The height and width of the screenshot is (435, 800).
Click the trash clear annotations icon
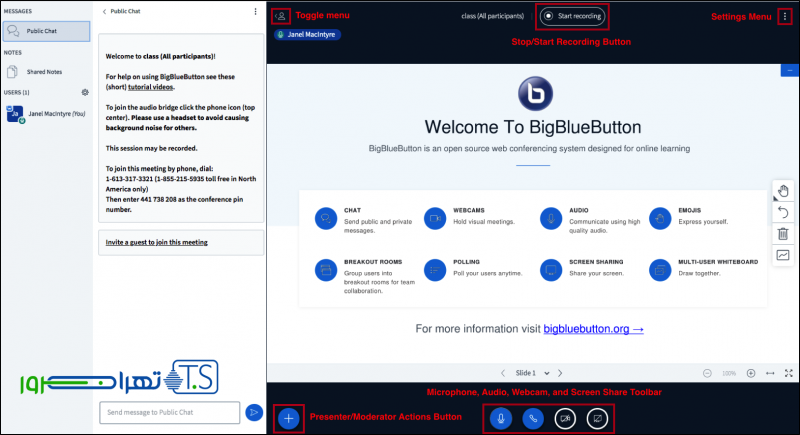783,234
